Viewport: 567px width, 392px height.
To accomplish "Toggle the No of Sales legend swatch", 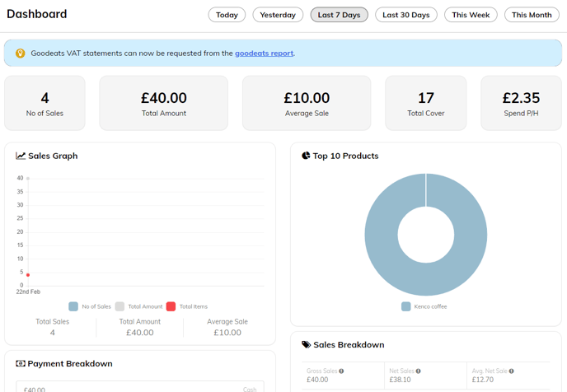I will 73,306.
